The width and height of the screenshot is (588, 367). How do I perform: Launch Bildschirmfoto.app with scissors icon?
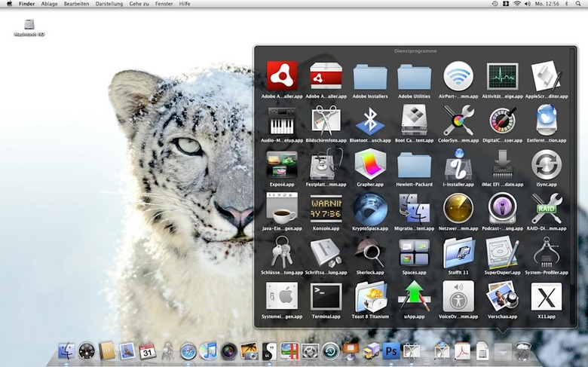[x=326, y=120]
